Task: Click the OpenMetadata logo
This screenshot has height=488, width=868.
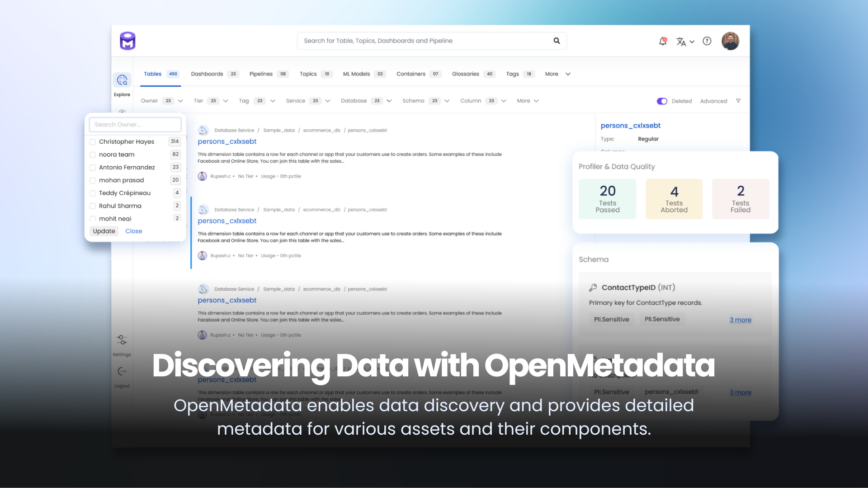Action: click(127, 41)
